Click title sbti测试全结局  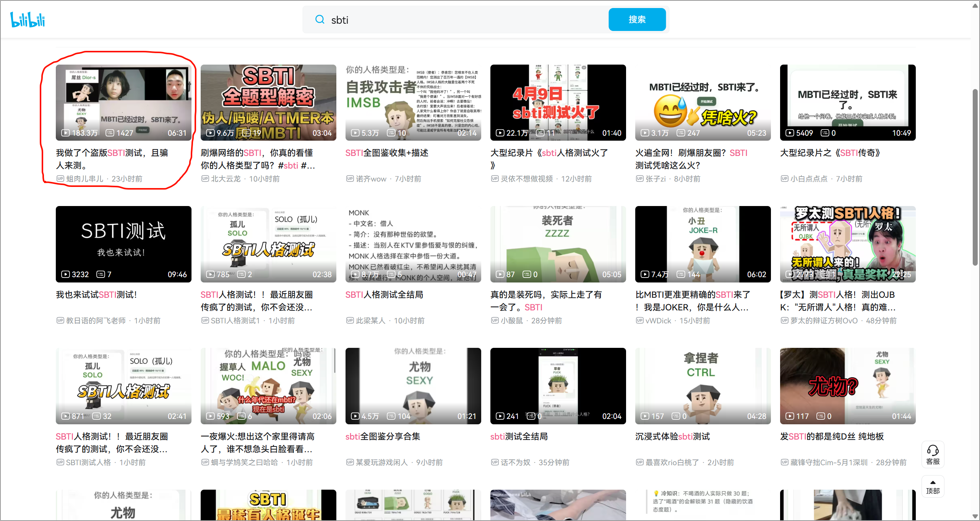click(519, 437)
